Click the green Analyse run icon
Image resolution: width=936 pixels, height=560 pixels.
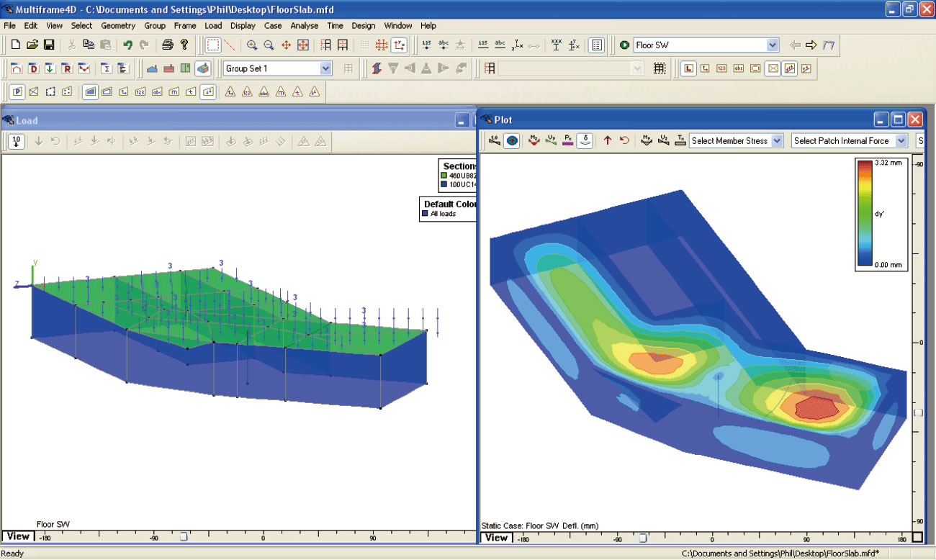pos(624,45)
